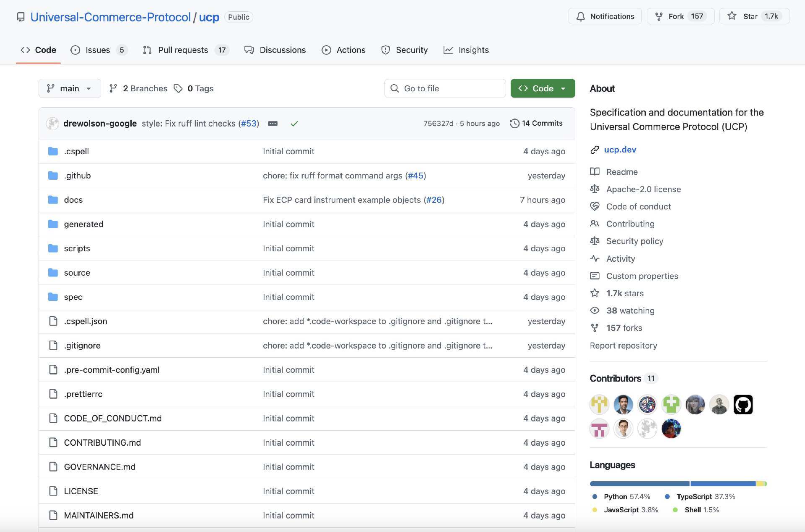The width and height of the screenshot is (805, 532).
Task: Open GitHub Actions bot contributor avatar
Action: pos(743,405)
